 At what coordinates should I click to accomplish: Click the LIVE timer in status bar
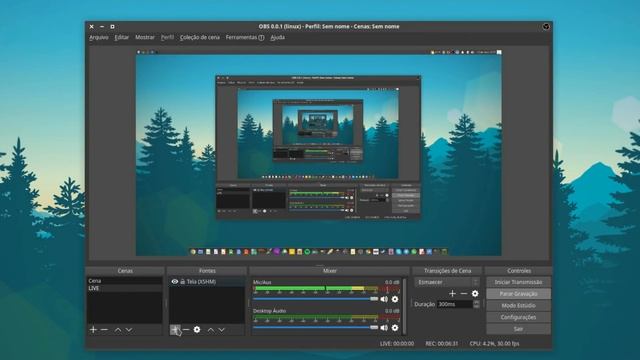pos(397,344)
